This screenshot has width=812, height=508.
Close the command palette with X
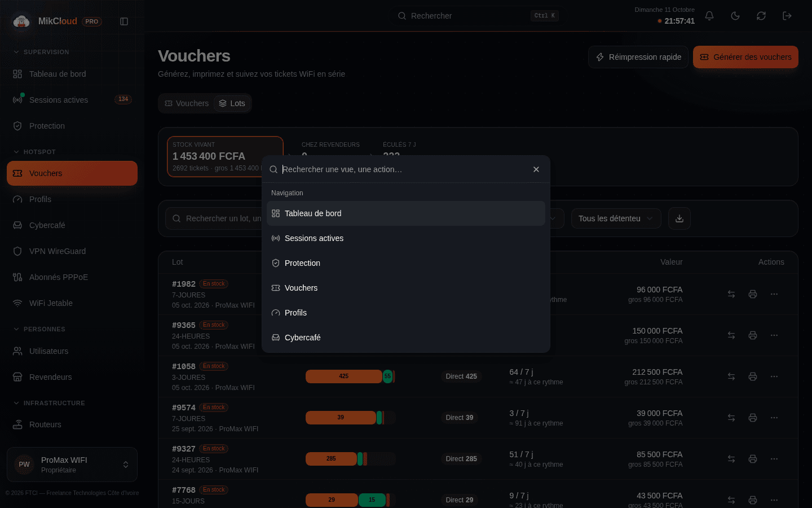[536, 169]
